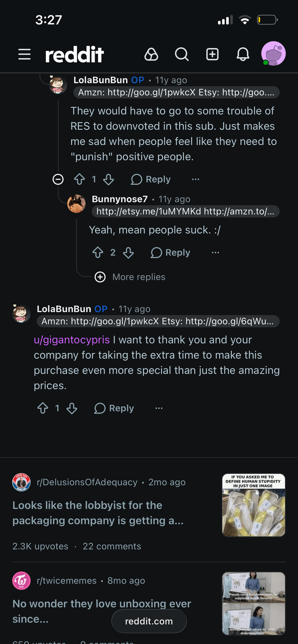
Task: Open the notifications bell
Action: click(243, 54)
